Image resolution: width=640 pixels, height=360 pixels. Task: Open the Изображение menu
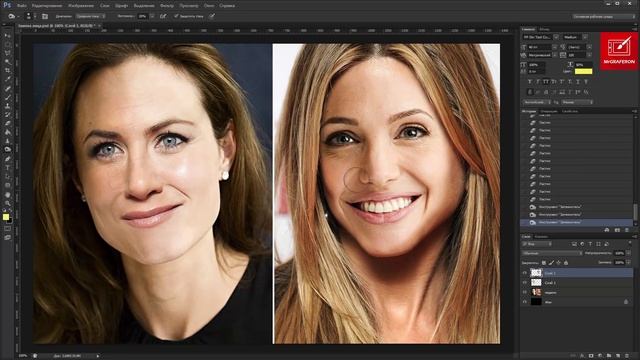tap(82, 6)
